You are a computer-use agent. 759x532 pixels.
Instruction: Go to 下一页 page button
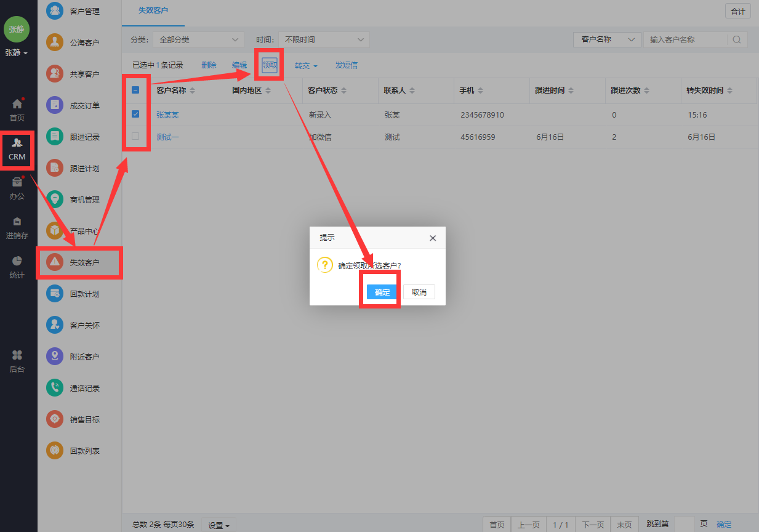(593, 525)
